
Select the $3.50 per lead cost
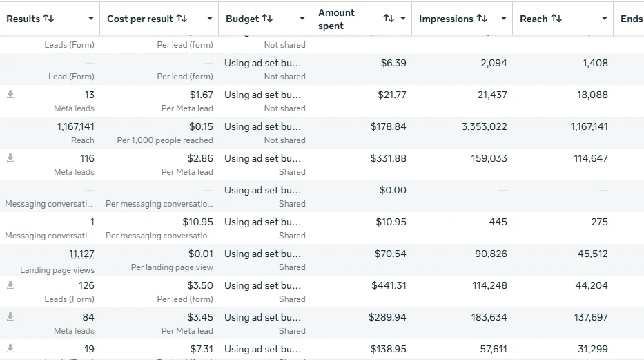tap(200, 285)
